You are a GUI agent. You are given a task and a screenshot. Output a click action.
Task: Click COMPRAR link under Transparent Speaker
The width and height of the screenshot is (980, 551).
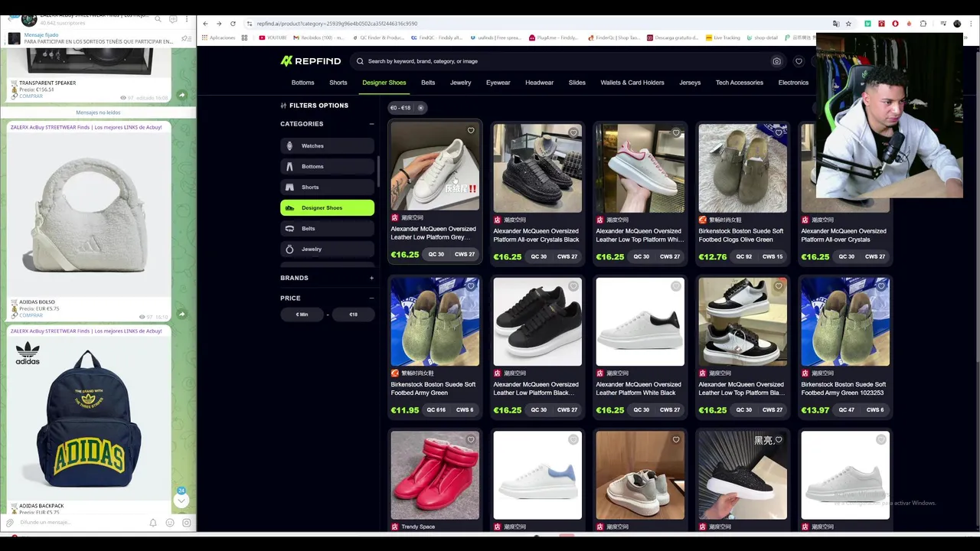coord(31,96)
